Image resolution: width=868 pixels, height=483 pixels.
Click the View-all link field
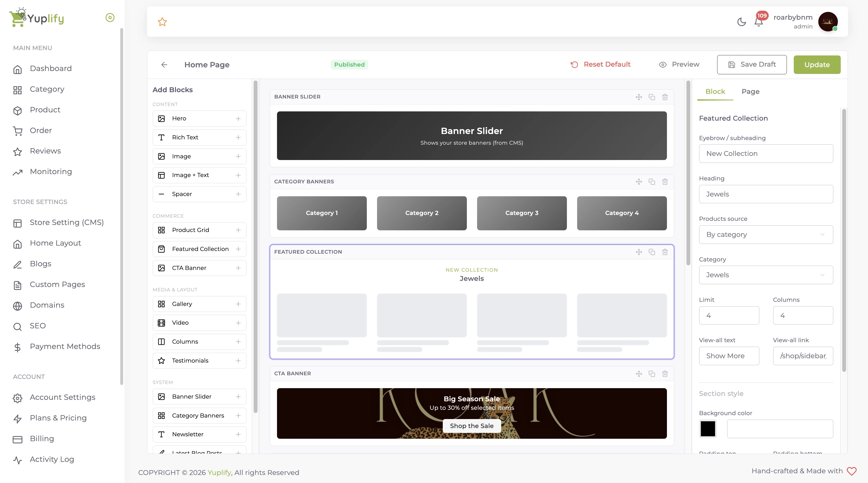click(803, 356)
